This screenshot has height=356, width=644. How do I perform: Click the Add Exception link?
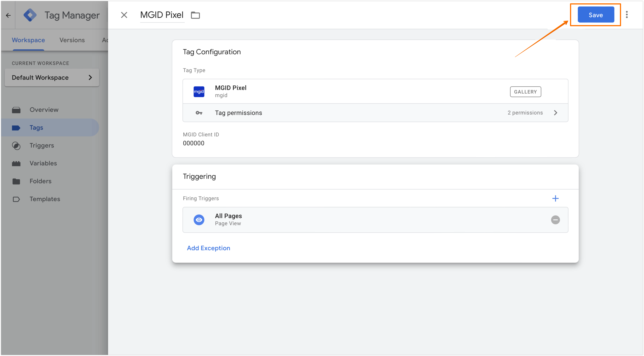click(x=208, y=248)
